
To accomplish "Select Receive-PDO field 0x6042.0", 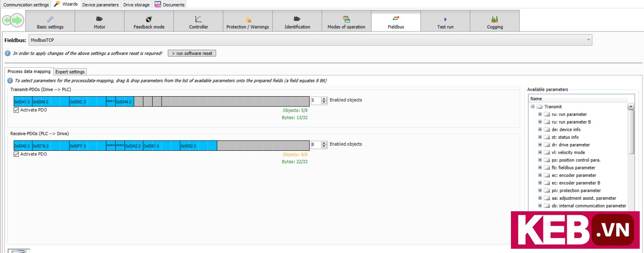I will (133, 146).
